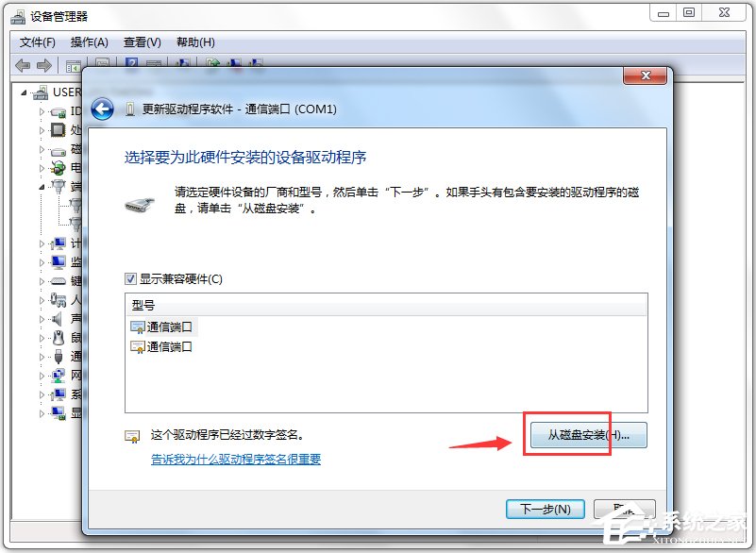Expand the IDE controllers tree node
Image resolution: width=756 pixels, height=553 pixels.
tap(42, 111)
